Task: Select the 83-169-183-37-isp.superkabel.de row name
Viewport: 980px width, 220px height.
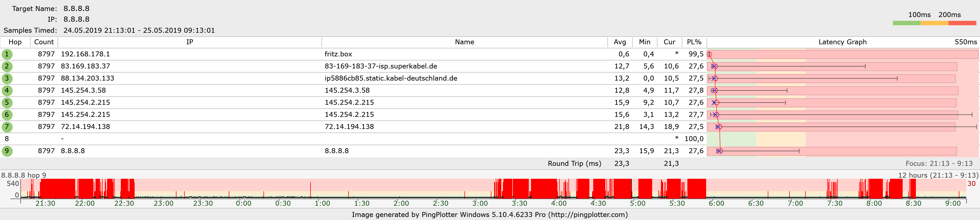Action: click(380, 67)
